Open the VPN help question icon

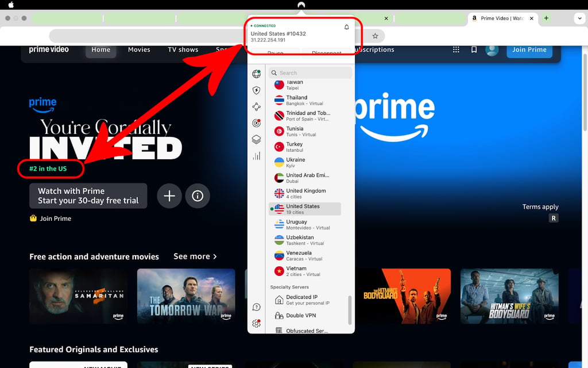coord(257,307)
